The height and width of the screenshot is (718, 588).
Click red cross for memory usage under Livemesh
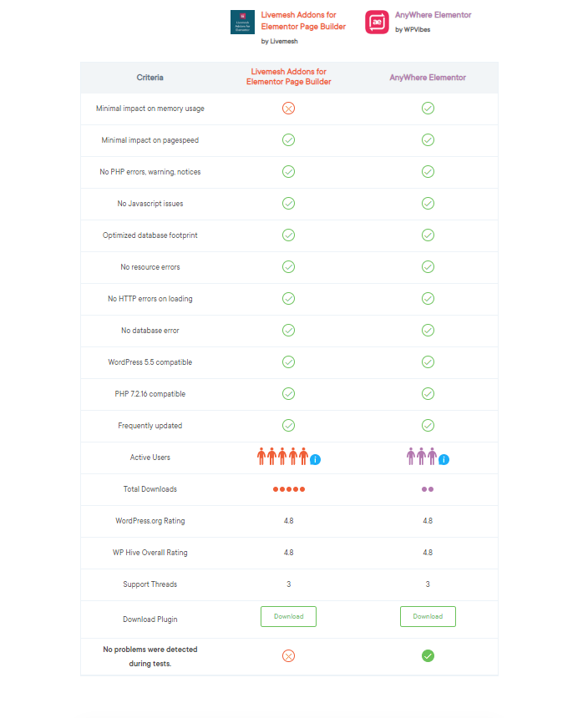(x=288, y=109)
